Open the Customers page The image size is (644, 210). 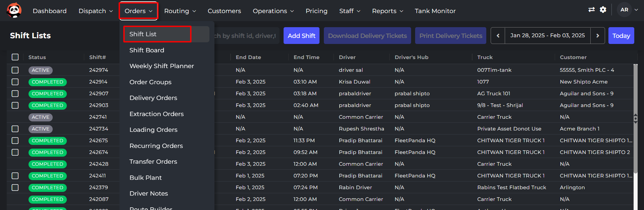224,11
